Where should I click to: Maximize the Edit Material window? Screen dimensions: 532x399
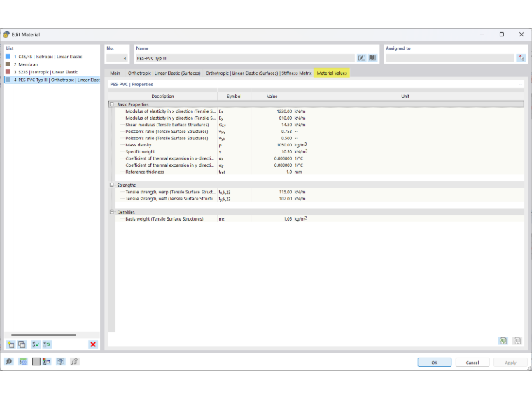coord(502,34)
